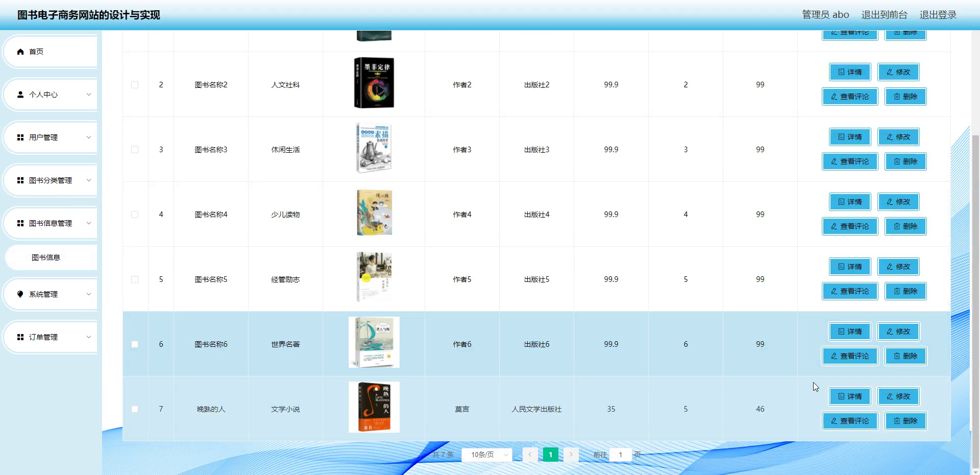Screen dimensions: 980x475
Task: View comments for 图书名称2
Action: coord(850,97)
